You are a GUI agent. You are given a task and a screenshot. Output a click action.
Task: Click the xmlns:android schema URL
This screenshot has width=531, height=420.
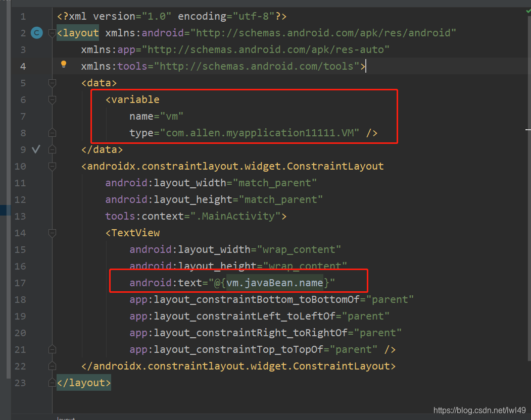(323, 33)
